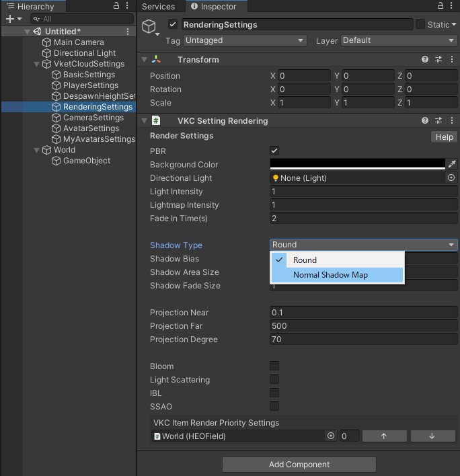Switch to the Services tab
Screen dimensions: 460x476
[x=158, y=7]
